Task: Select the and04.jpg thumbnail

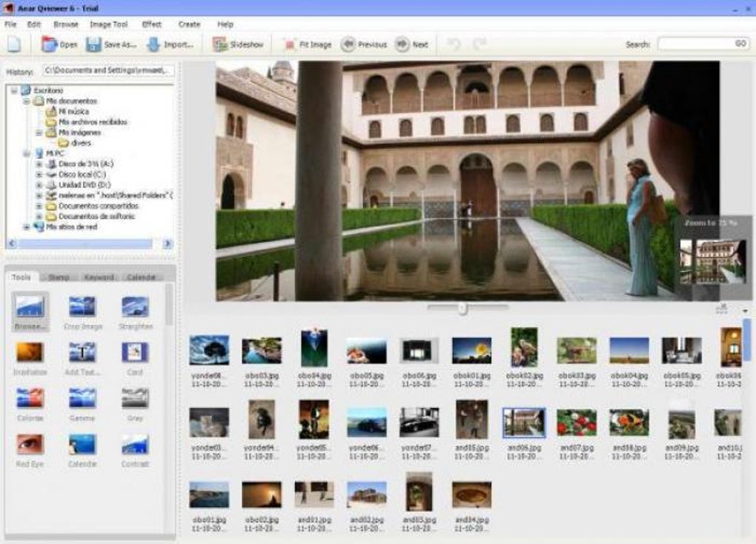Action: (471, 495)
